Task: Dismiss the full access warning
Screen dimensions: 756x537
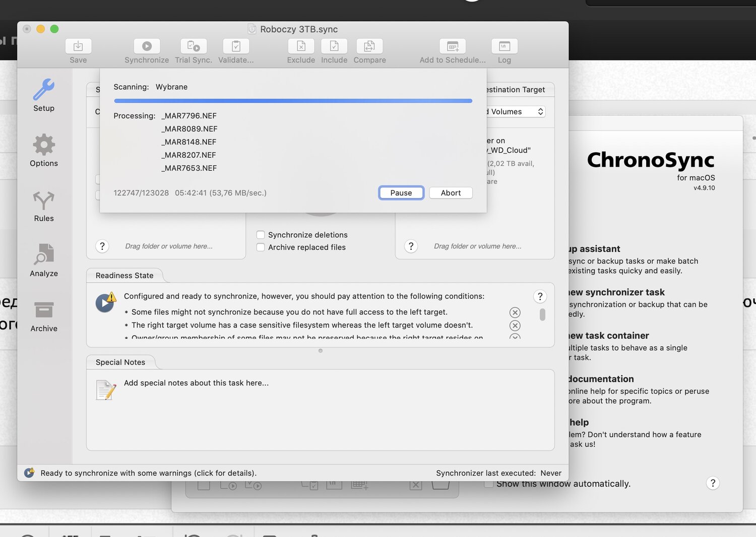Action: click(515, 312)
